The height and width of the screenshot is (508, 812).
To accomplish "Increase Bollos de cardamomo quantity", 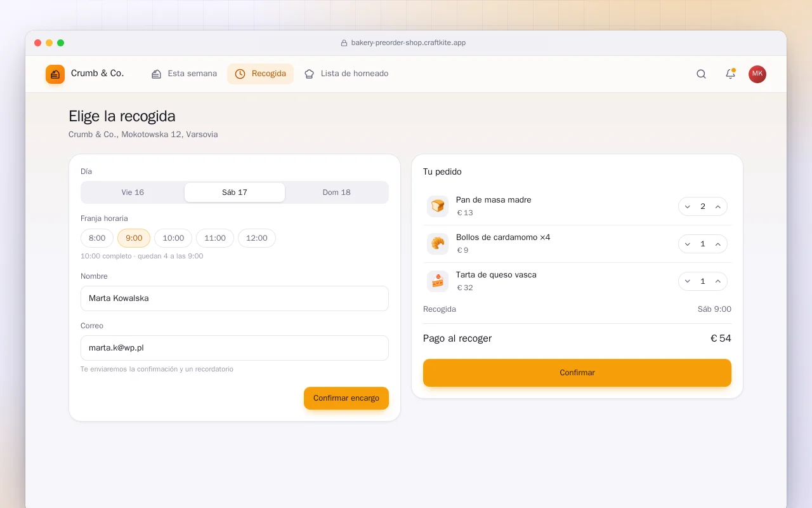I will (718, 244).
